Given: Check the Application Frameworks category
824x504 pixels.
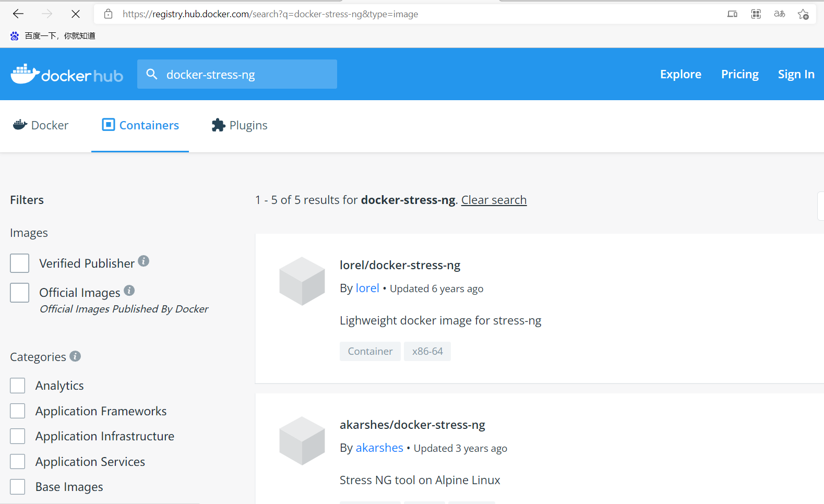Looking at the screenshot, I should pyautogui.click(x=18, y=411).
